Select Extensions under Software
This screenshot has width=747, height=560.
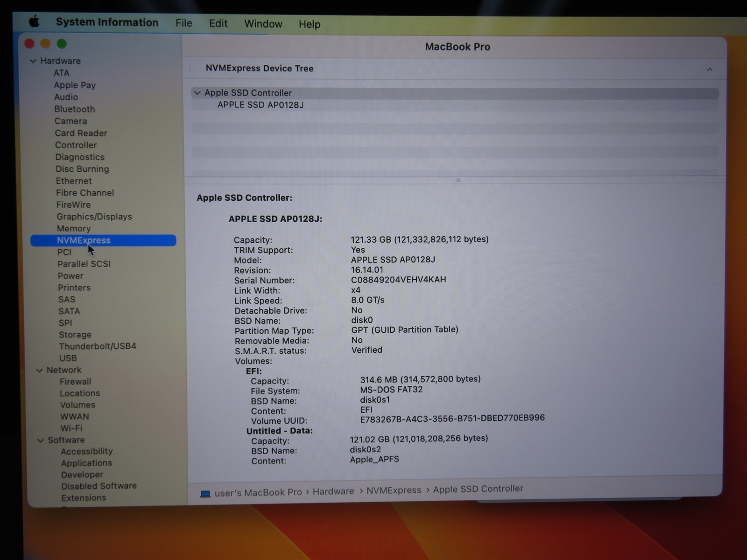pyautogui.click(x=84, y=498)
